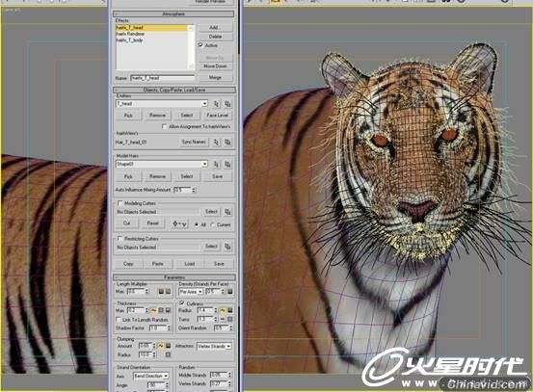Viewport: 533px width, 392px height.
Task: Click the Copy button above Parameters
Action: pyautogui.click(x=128, y=264)
